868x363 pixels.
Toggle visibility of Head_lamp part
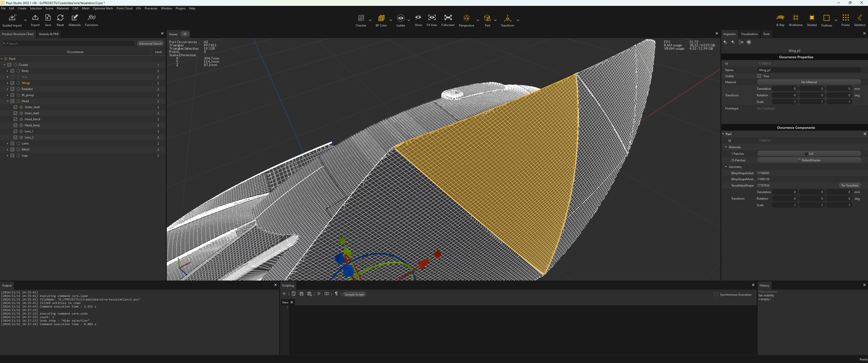(x=15, y=125)
